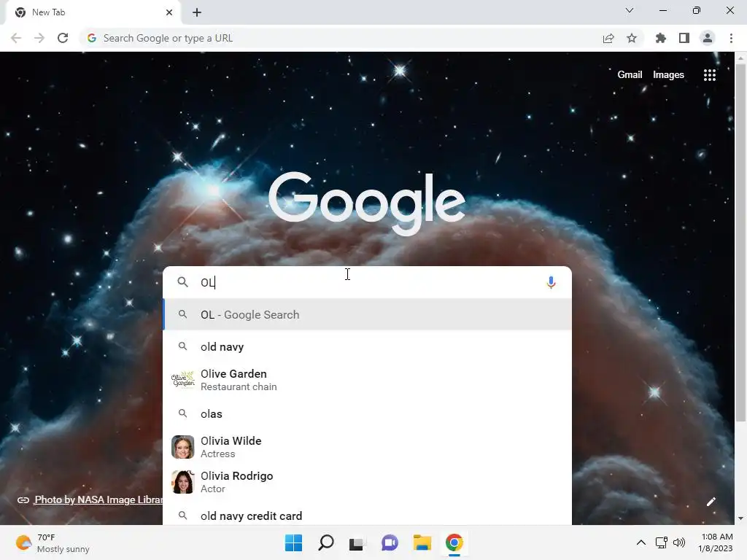
Task: Open the Extensions puzzle icon
Action: pos(661,38)
